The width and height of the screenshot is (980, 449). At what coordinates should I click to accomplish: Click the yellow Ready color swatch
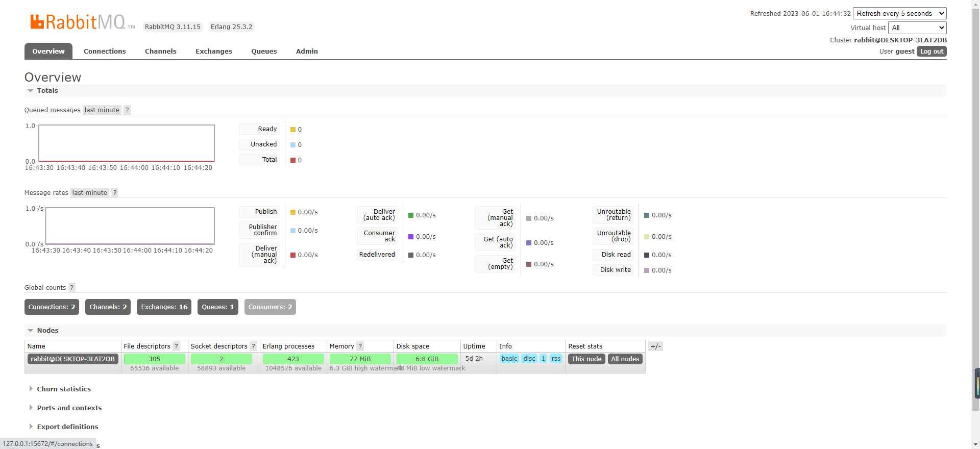coord(293,130)
